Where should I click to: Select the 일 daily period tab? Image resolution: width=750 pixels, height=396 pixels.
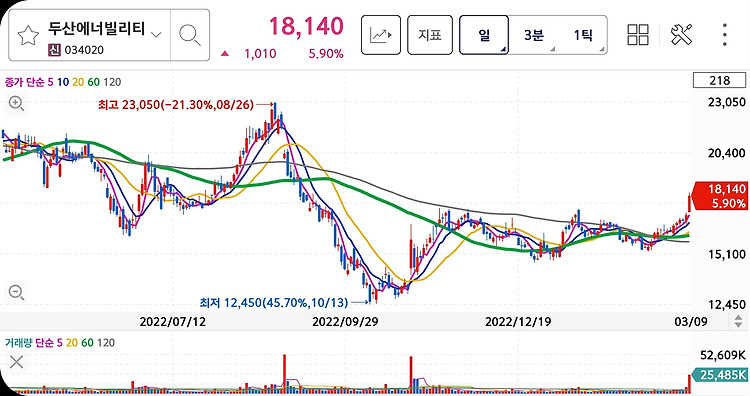tap(484, 35)
